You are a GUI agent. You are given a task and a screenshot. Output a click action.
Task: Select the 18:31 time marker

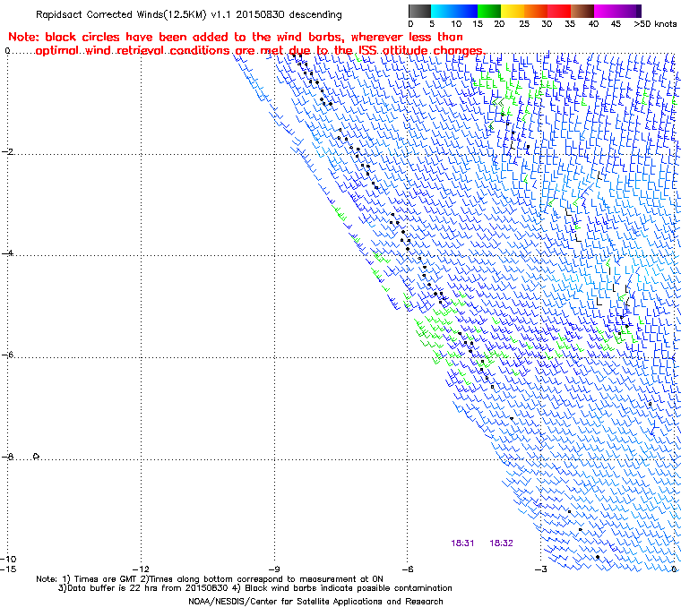[462, 543]
